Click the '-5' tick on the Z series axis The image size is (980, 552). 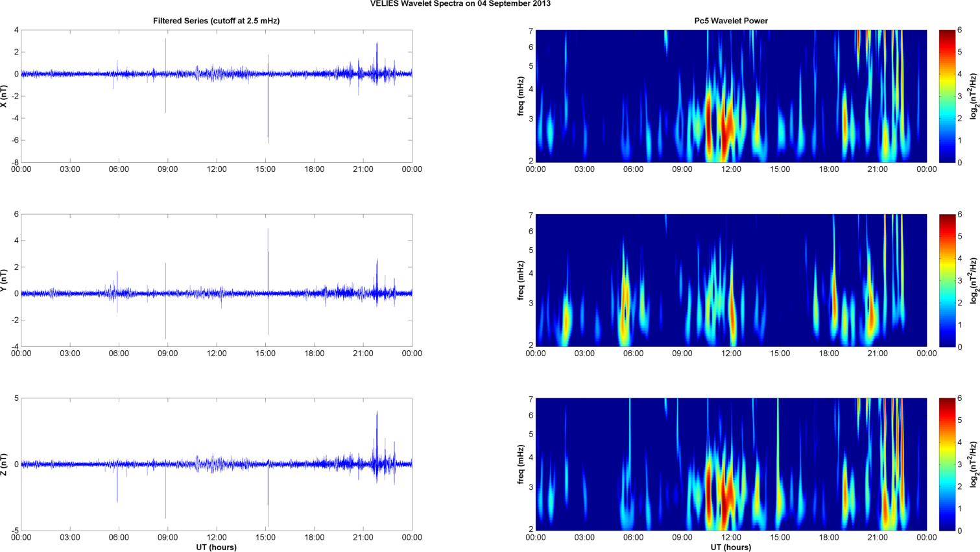[x=14, y=531]
